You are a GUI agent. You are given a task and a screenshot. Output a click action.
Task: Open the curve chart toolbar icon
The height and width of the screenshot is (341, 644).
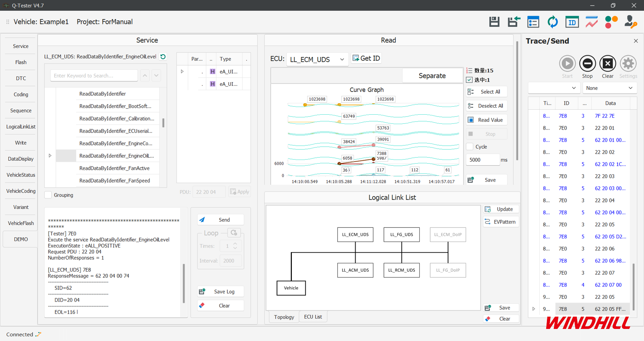[x=591, y=22]
